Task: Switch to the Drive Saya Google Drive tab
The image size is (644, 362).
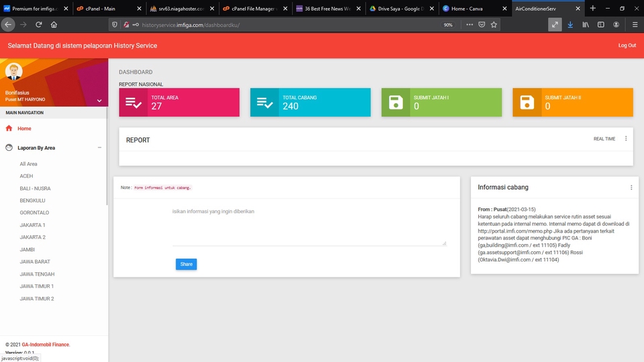Action: pos(400,9)
